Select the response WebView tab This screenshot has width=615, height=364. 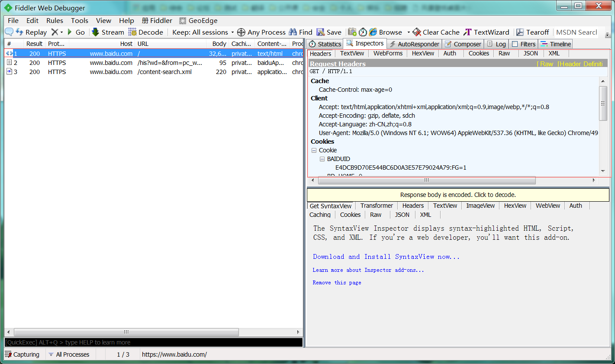548,206
